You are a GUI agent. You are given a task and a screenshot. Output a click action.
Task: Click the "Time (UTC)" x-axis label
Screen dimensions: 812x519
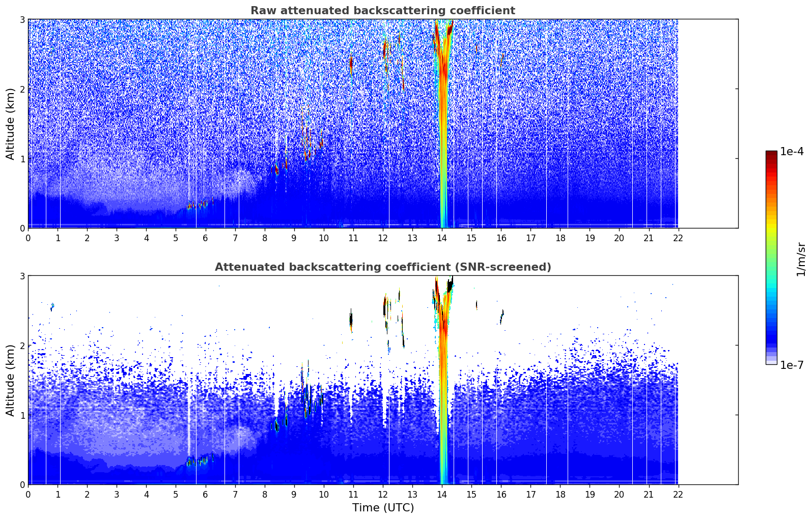point(383,508)
